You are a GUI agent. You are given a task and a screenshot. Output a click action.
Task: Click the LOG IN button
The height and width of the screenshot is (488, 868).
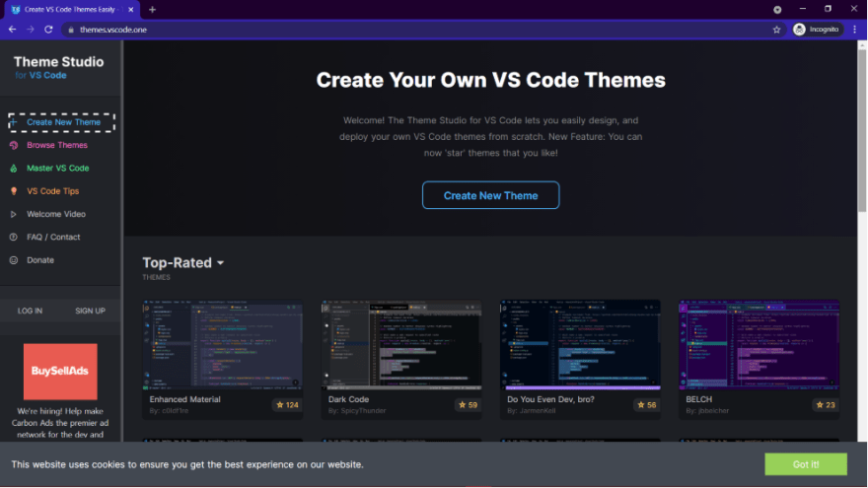[30, 311]
